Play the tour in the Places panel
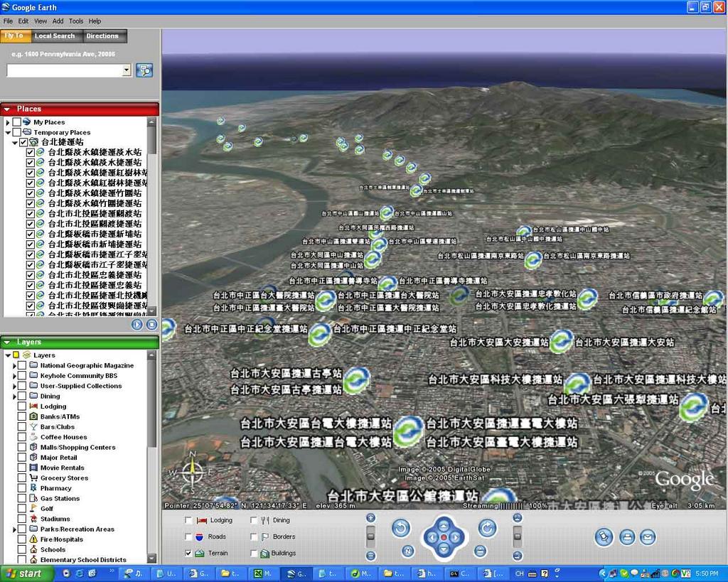This screenshot has height=582, width=728. click(x=137, y=325)
